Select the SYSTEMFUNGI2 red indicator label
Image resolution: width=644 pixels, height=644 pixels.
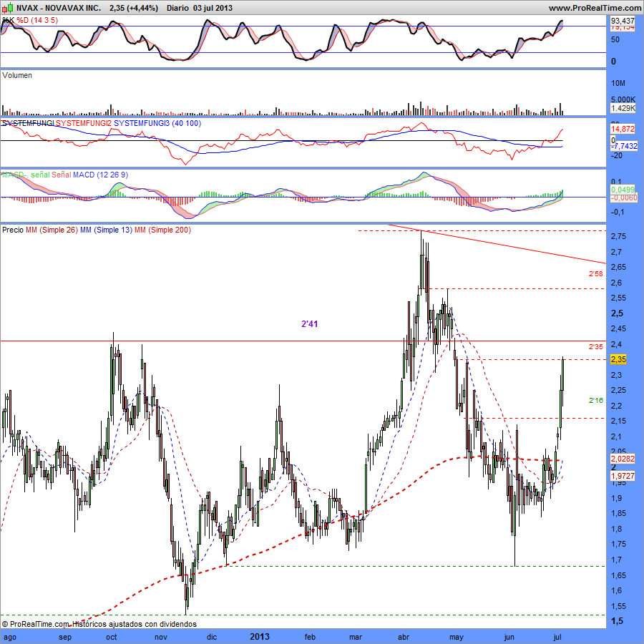(84, 123)
